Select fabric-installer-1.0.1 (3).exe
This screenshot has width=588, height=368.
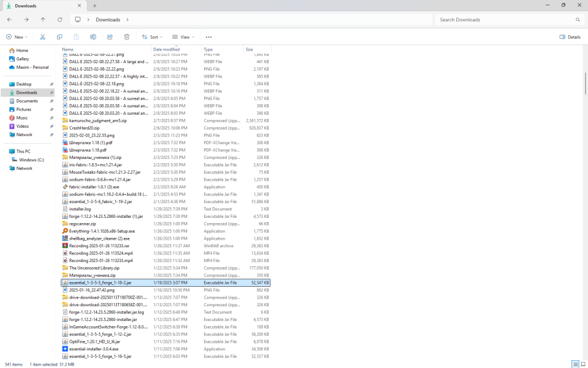click(x=165, y=187)
